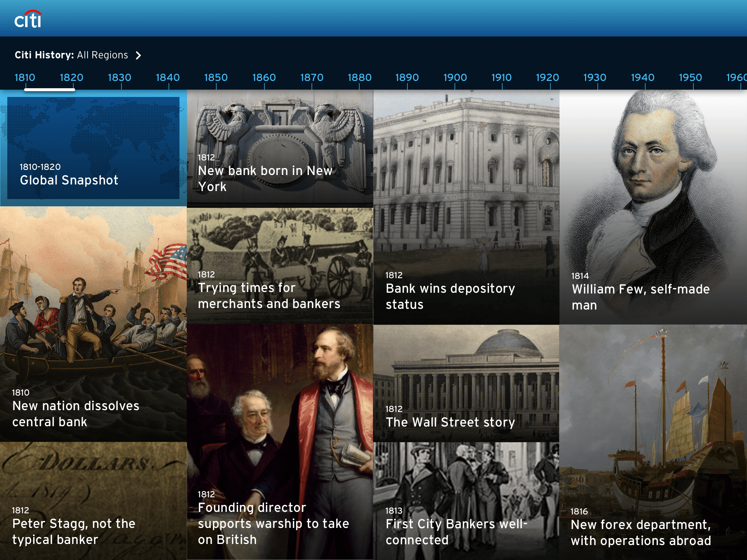Open Trying times for merchants and bankers
This screenshot has width=747, height=560.
(x=280, y=266)
